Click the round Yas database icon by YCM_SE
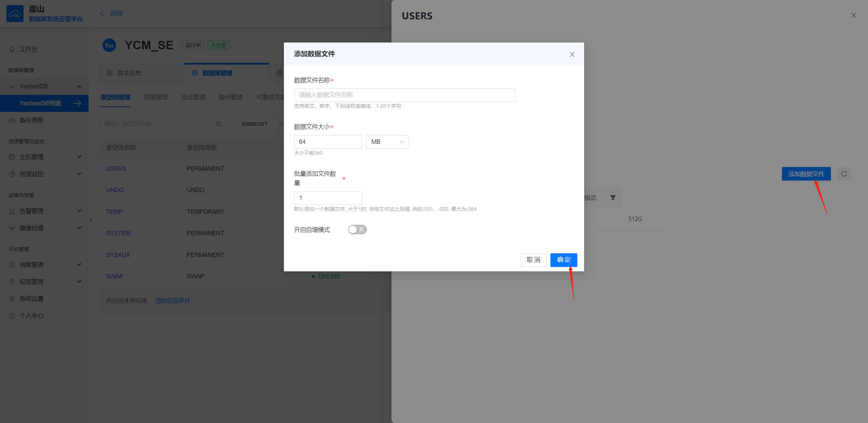The height and width of the screenshot is (423, 868). pos(109,45)
